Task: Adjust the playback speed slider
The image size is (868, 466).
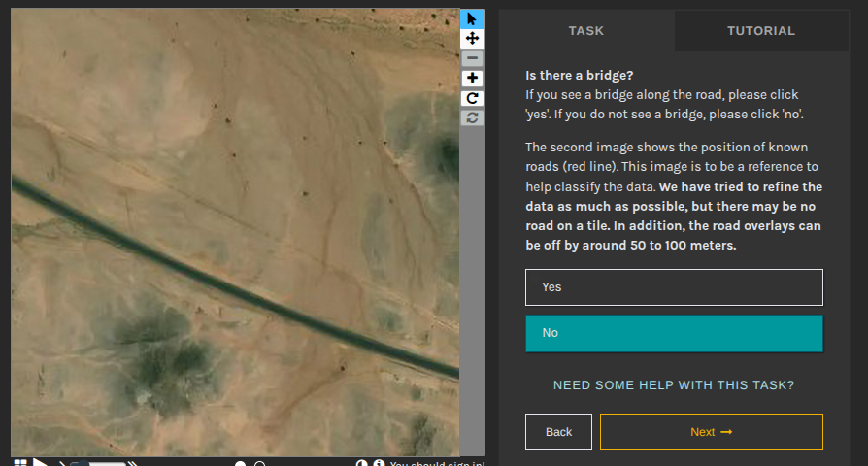Action: pyautogui.click(x=107, y=464)
